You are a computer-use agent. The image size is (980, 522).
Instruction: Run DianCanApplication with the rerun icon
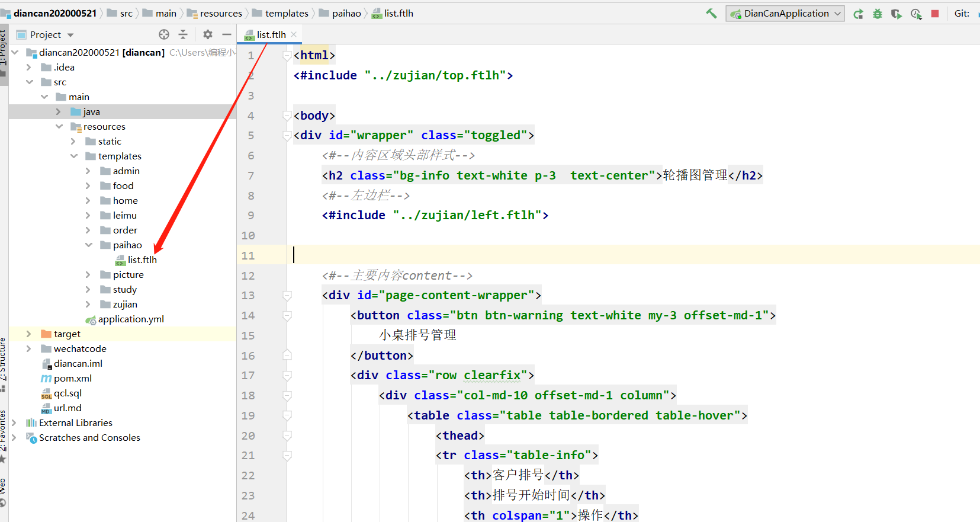tap(858, 14)
